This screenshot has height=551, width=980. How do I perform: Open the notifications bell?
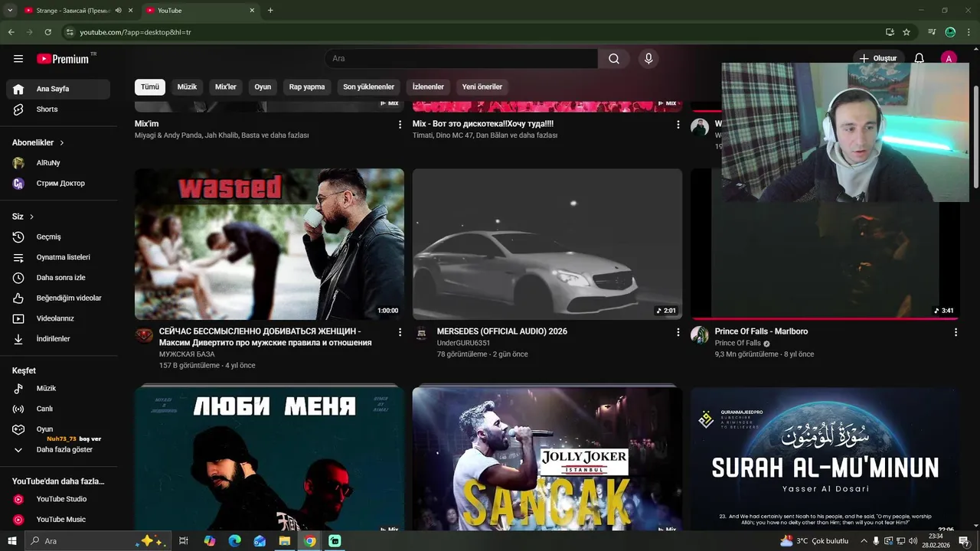(920, 59)
